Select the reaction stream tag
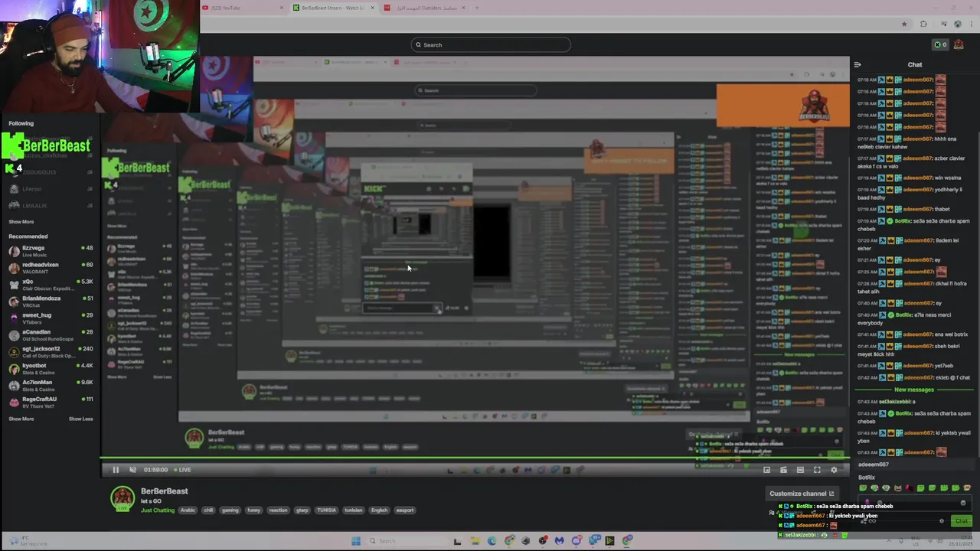Image resolution: width=980 pixels, height=551 pixels. 278,510
